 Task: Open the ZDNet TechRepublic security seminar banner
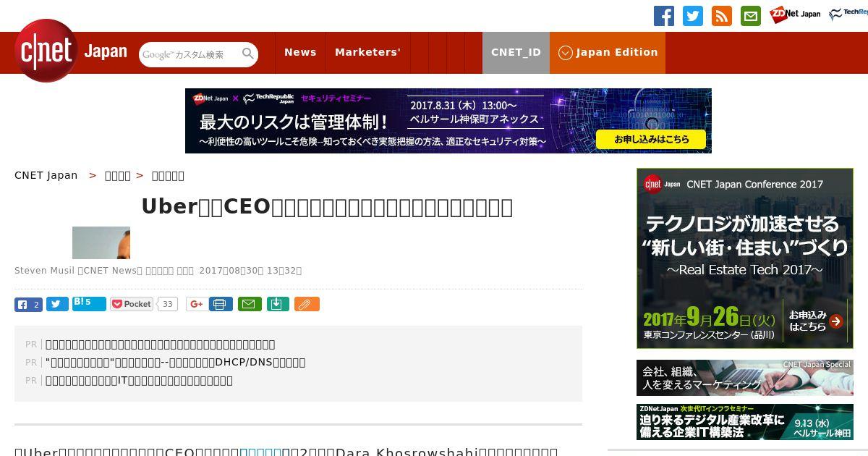(x=448, y=121)
